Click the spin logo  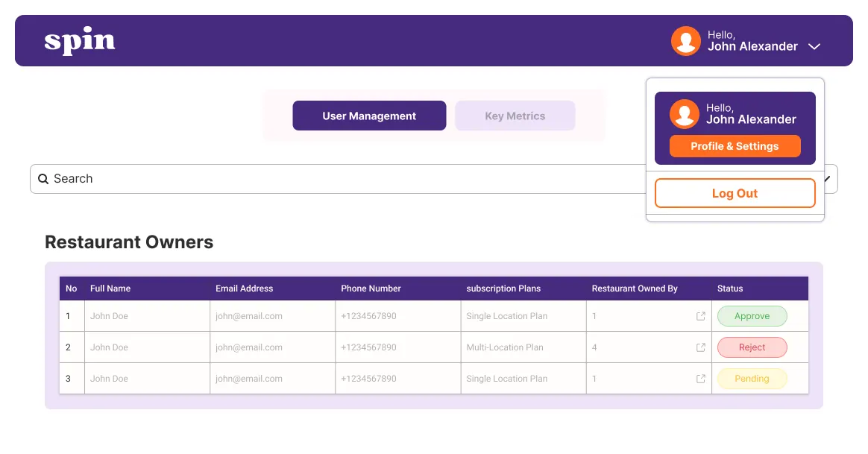[80, 40]
